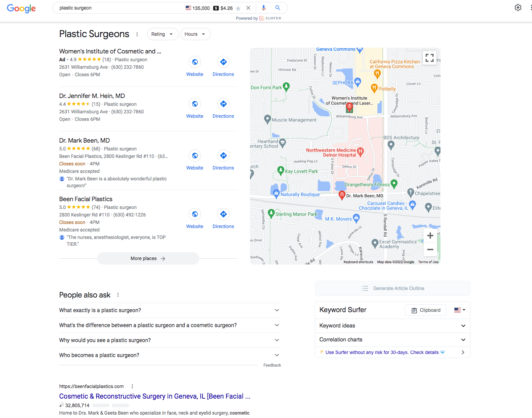Expand 'Who becomes a plastic surgeon?'
This screenshot has width=532, height=418.
click(x=170, y=355)
